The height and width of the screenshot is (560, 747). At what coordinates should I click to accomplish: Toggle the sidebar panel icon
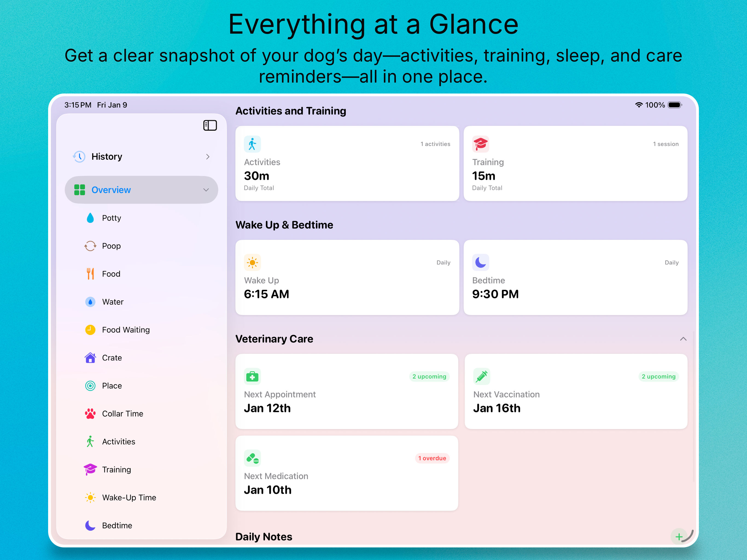pos(210,125)
